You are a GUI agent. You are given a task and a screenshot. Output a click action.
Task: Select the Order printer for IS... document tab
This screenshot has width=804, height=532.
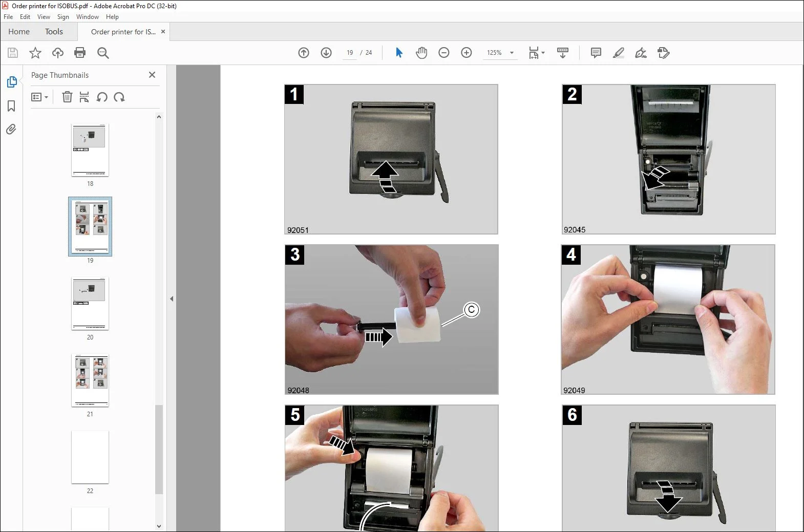coord(123,32)
